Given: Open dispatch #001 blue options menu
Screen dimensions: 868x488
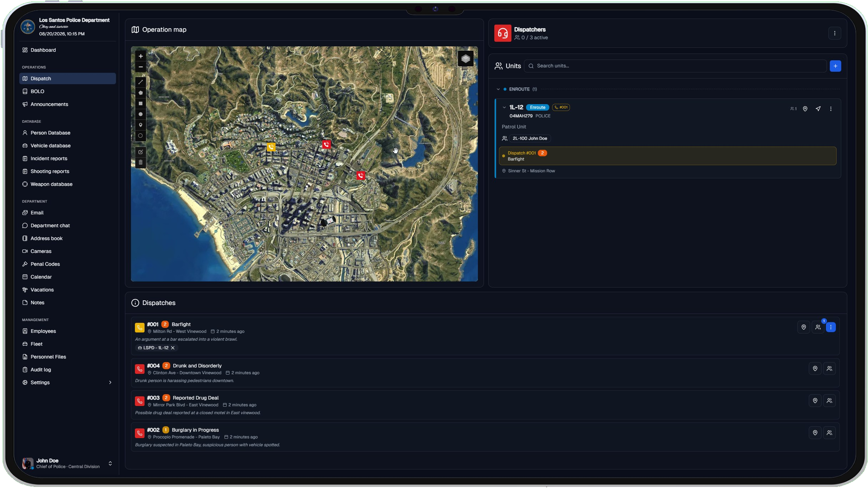Looking at the screenshot, I should (x=831, y=327).
